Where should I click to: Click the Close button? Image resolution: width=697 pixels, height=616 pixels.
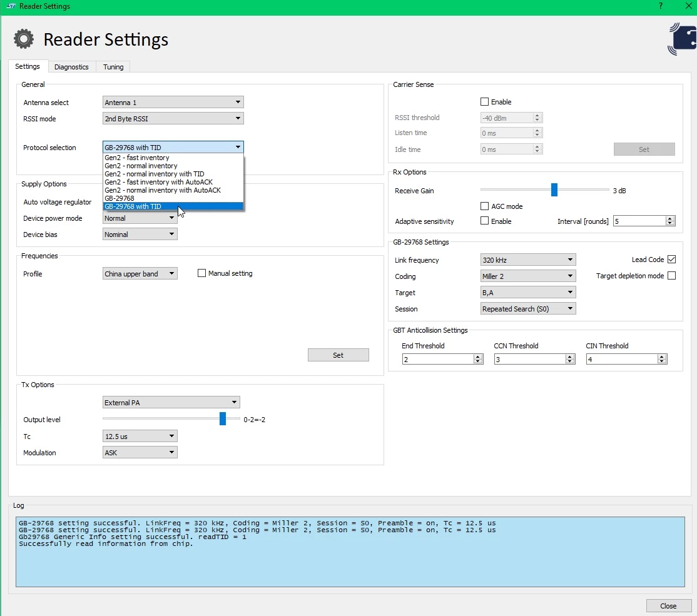click(x=668, y=606)
